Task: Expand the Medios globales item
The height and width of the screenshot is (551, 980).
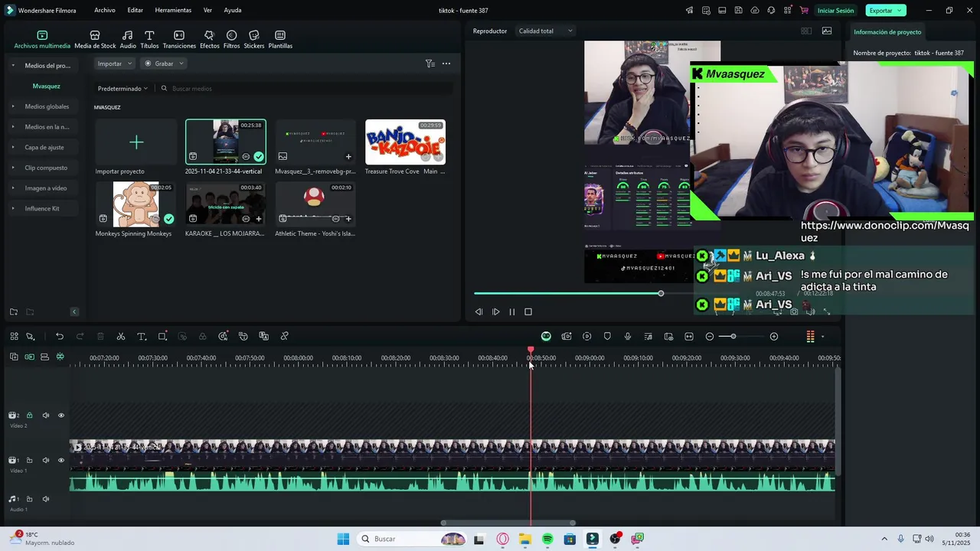Action: [x=12, y=106]
